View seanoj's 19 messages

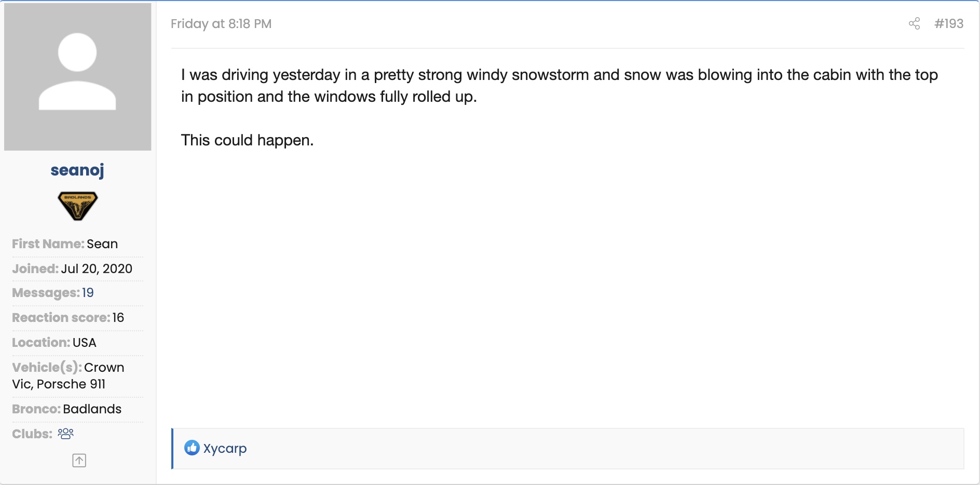88,293
